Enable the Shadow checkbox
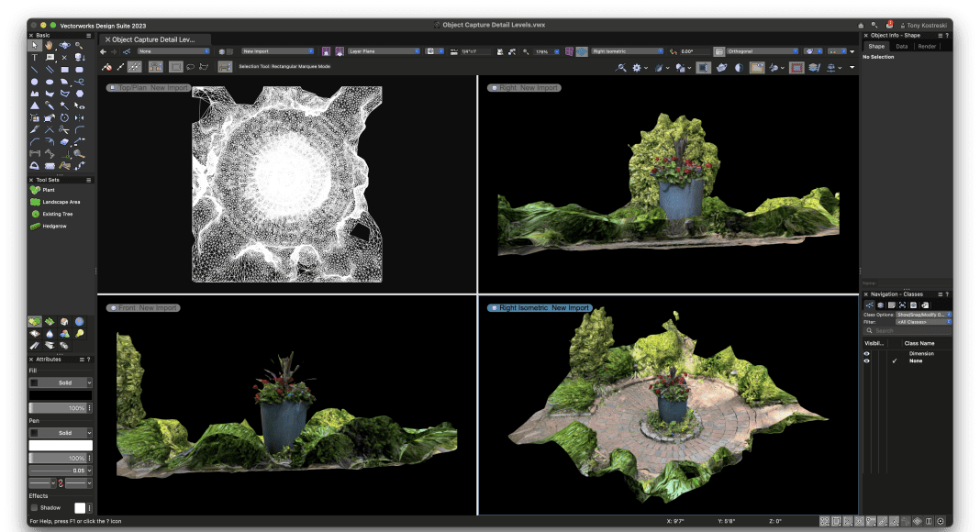This screenshot has height=532, width=980. coord(34,507)
